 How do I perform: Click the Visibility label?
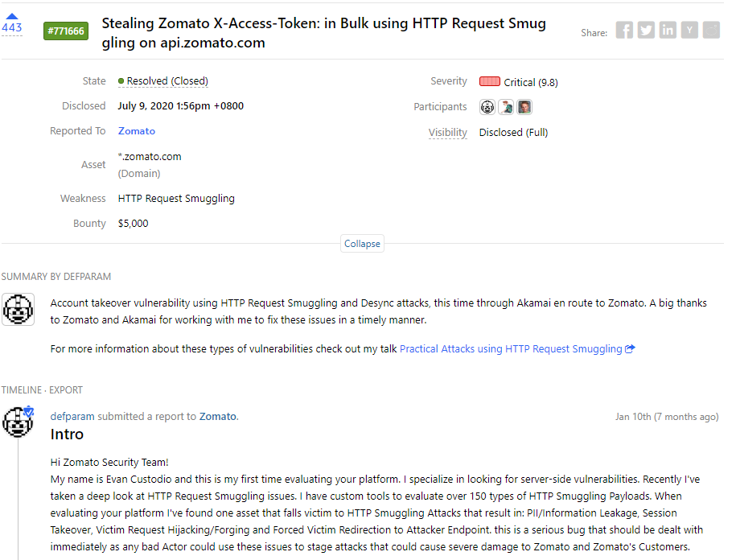click(x=447, y=133)
